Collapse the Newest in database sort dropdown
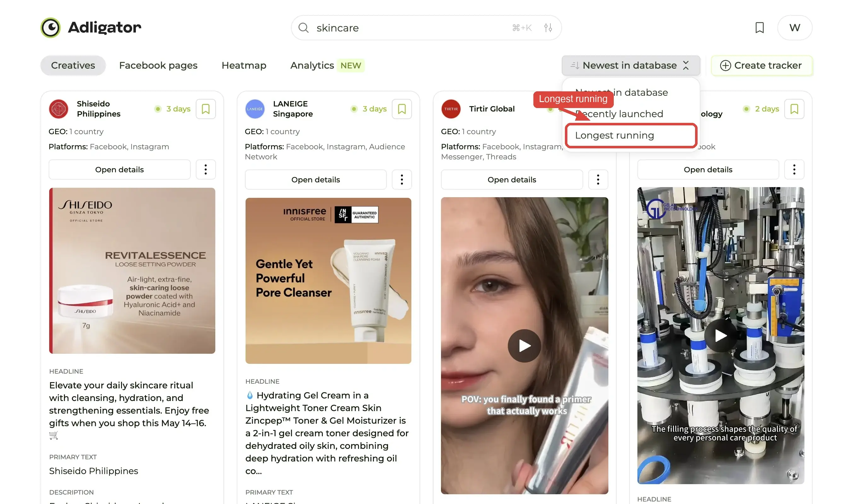Screen dimensions: 853x504 631,66
